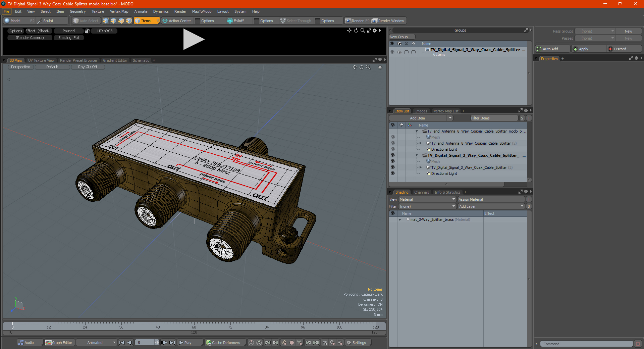Hide the lower Directional Light item
644x349 pixels.
(x=392, y=173)
